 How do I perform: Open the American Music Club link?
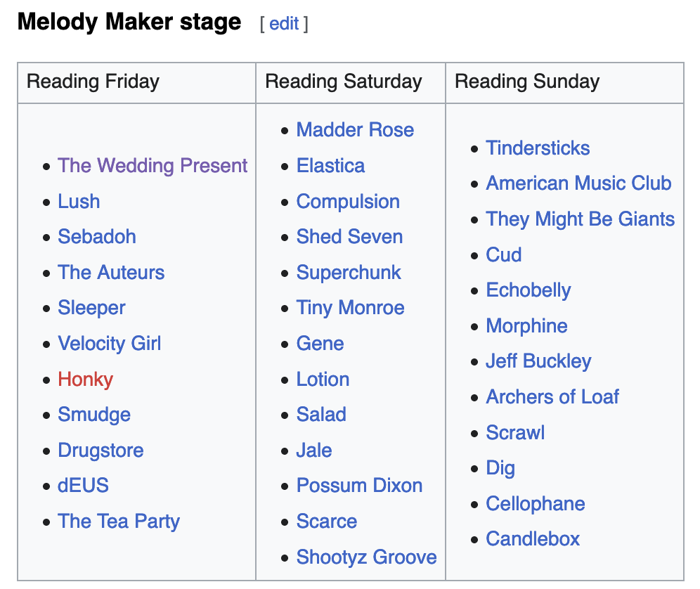point(578,183)
